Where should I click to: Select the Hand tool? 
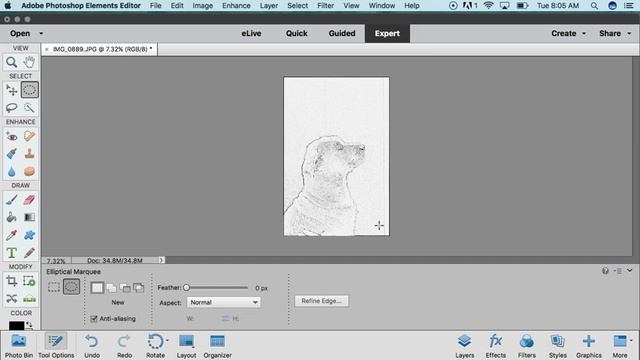(29, 62)
